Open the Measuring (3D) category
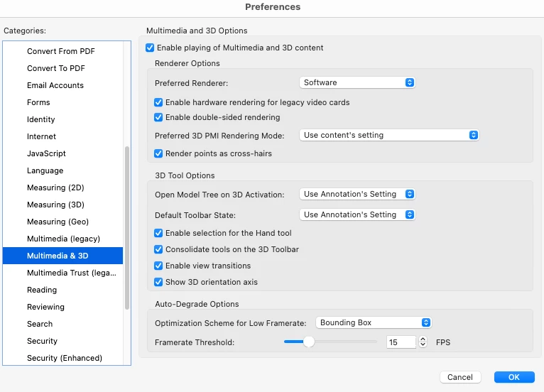The width and height of the screenshot is (544, 392). tap(55, 205)
